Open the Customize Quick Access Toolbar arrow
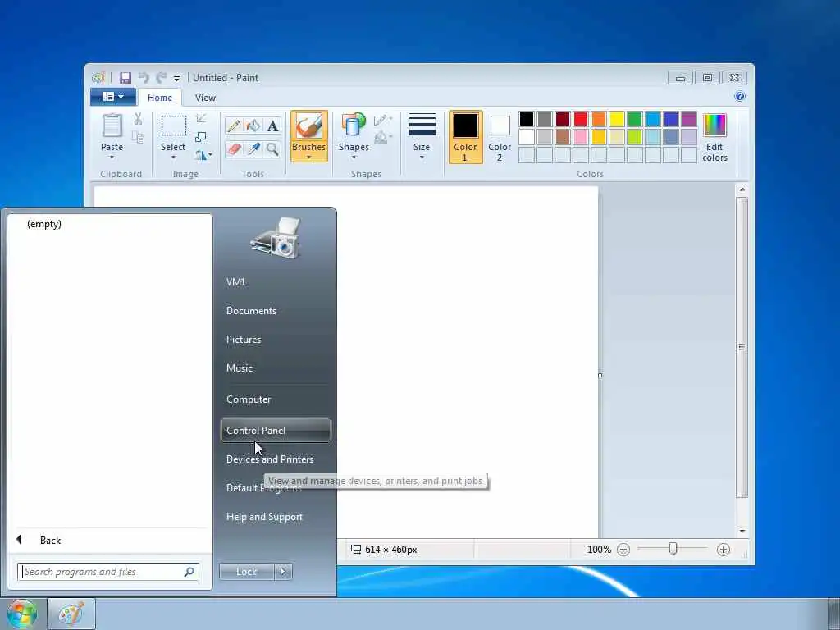This screenshot has height=630, width=840. (x=177, y=78)
